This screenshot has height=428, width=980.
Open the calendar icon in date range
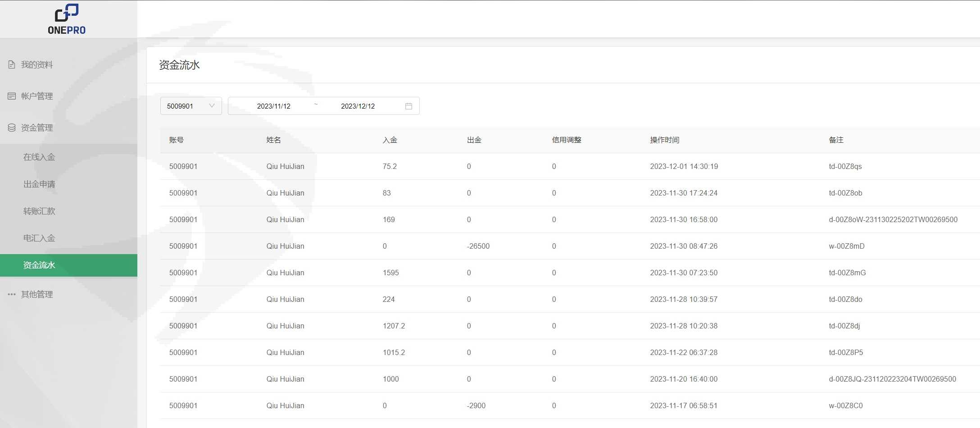tap(408, 106)
